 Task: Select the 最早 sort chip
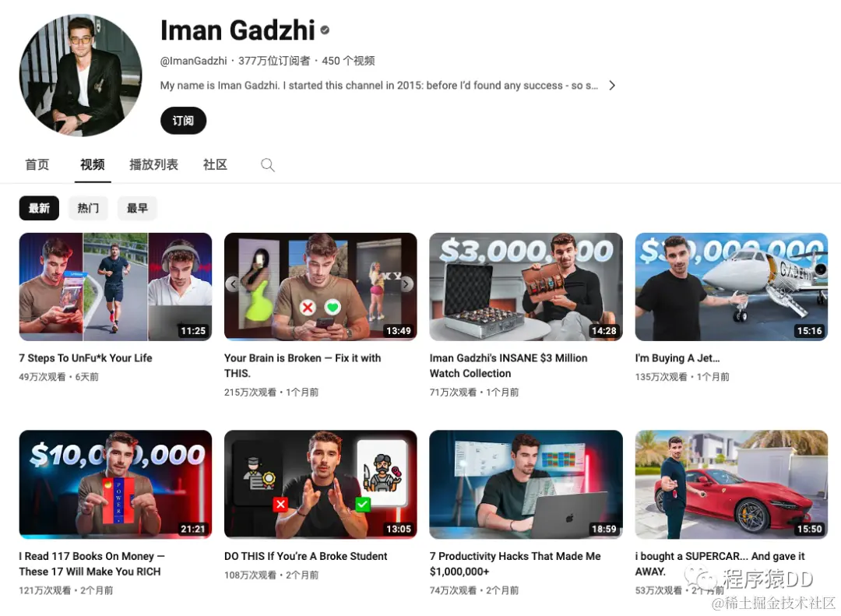[x=137, y=208]
